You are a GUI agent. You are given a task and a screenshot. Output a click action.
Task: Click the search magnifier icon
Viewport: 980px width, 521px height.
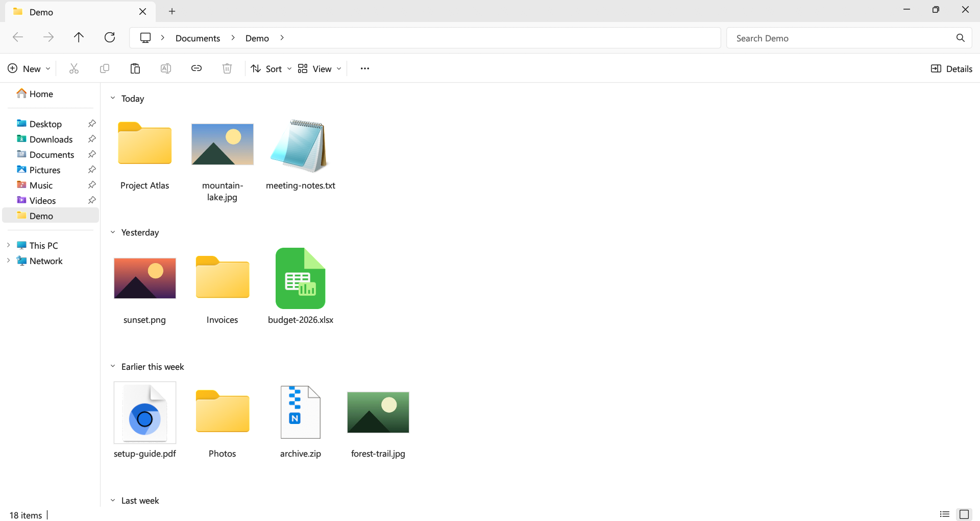[961, 38]
